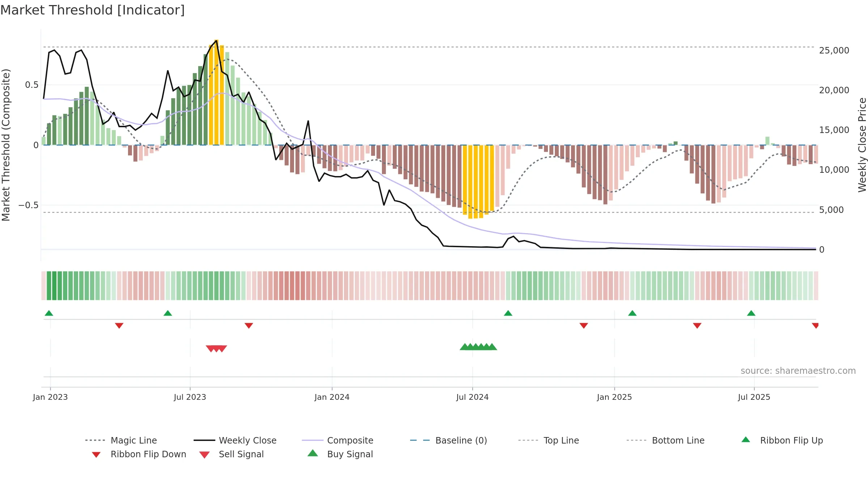Screen dimensions: 868x488
Task: Click the ribbon flip up marker after Jul 2024
Action: [x=508, y=313]
